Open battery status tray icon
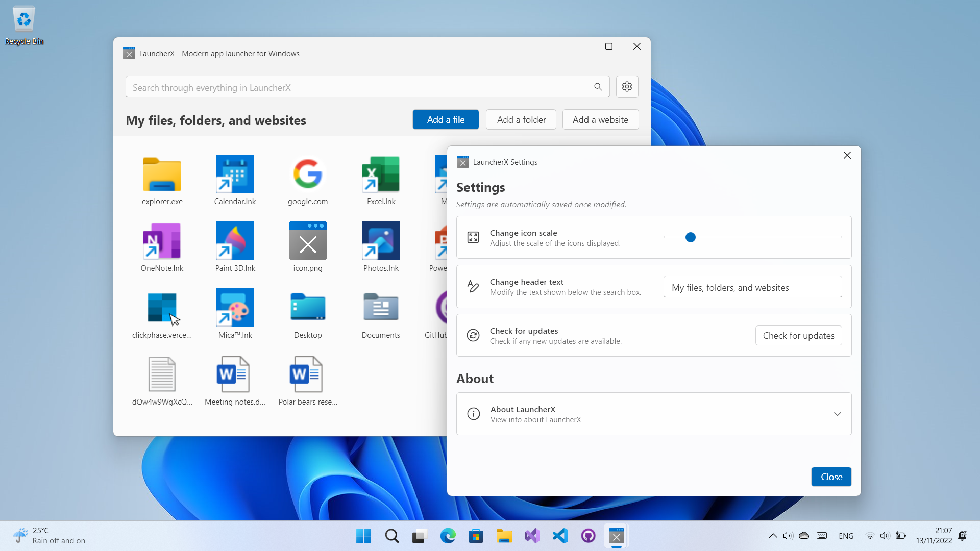 tap(901, 536)
